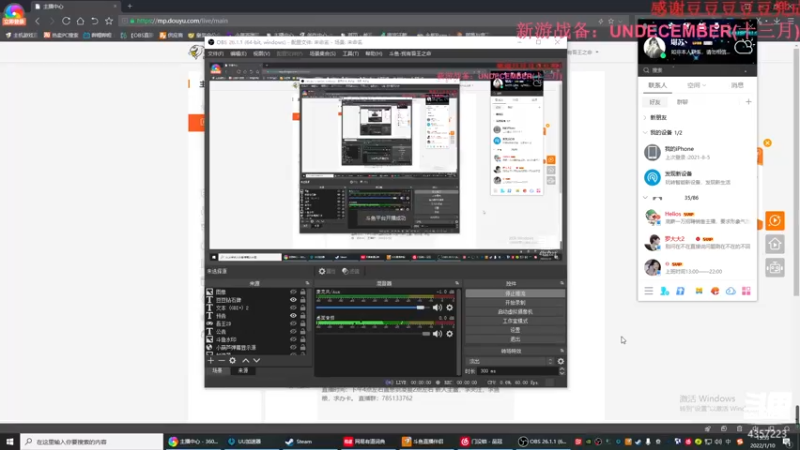Toggle lock on 公告 source
Viewport: 800px width, 450px height.
click(303, 332)
